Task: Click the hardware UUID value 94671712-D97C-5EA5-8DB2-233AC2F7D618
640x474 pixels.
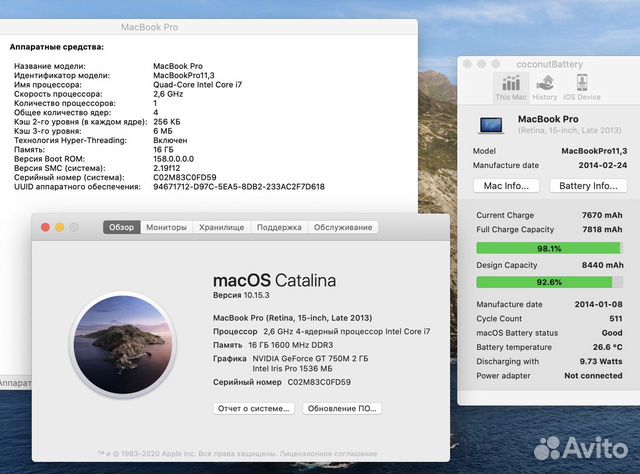Action: 239,187
